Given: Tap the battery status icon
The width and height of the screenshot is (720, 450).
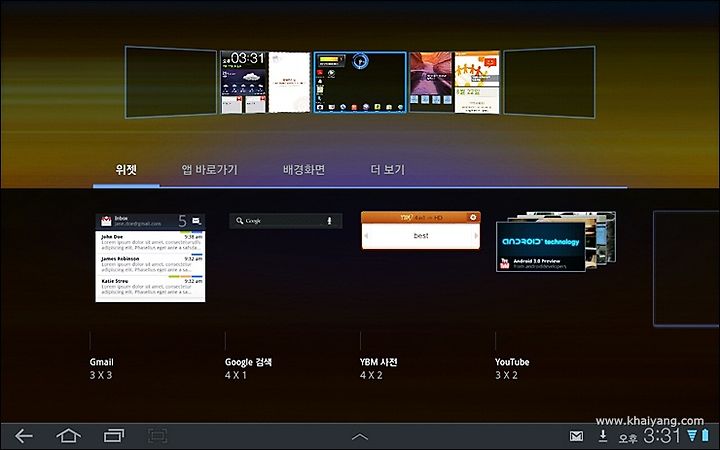Looking at the screenshot, I should (x=705, y=435).
